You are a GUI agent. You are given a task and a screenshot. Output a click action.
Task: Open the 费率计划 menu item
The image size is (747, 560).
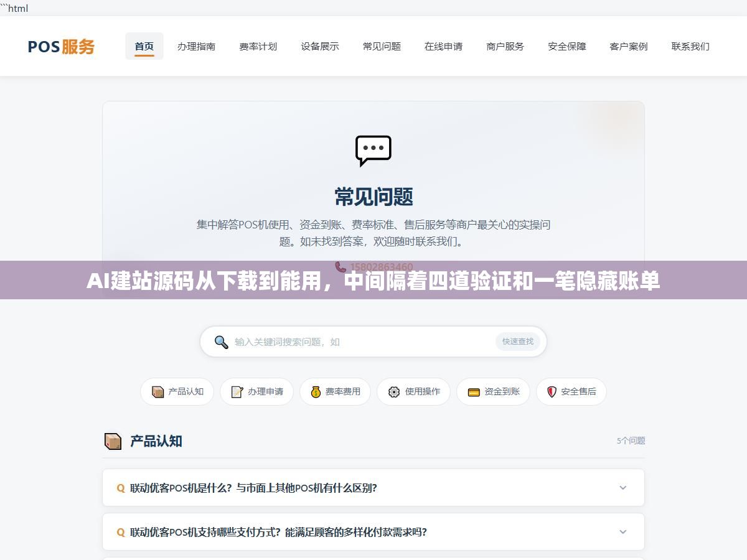(x=258, y=46)
